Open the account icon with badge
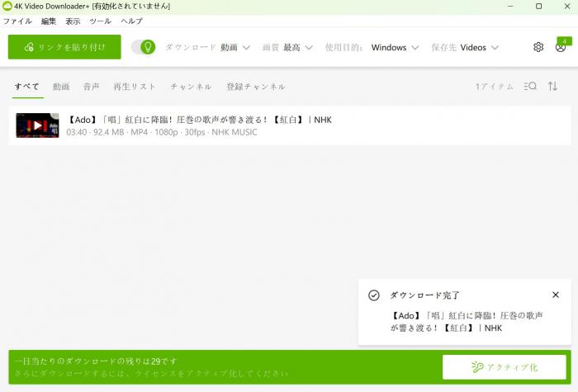This screenshot has height=392, width=578. point(561,47)
